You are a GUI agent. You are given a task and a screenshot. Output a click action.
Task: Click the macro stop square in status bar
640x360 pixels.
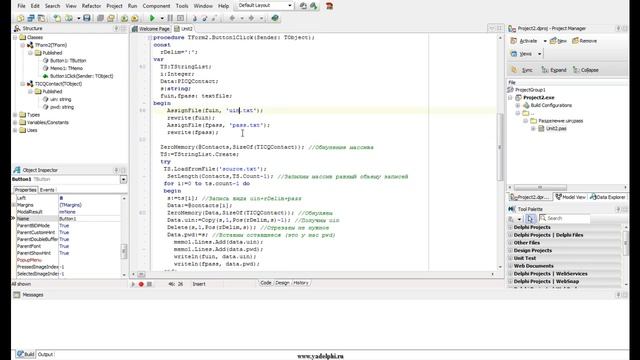point(149,284)
